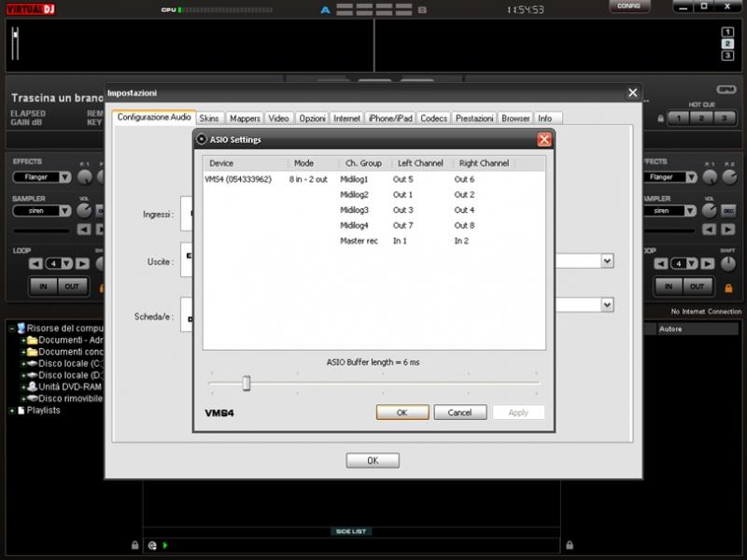
Task: Click the VirtualDJ logo
Action: pos(31,9)
